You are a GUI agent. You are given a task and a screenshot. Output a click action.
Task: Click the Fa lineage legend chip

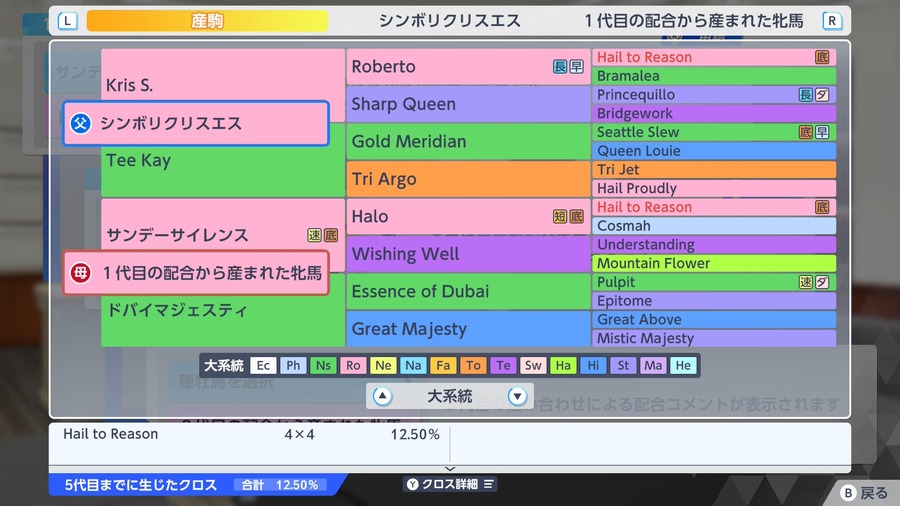tap(443, 365)
